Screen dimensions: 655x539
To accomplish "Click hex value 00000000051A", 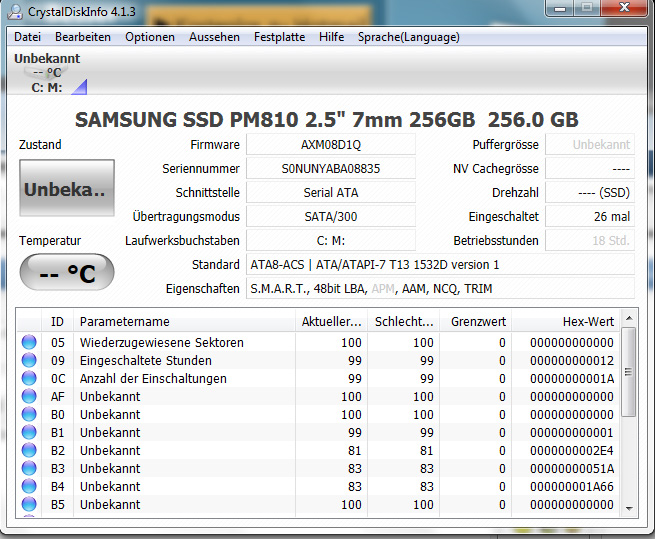I will click(x=571, y=468).
